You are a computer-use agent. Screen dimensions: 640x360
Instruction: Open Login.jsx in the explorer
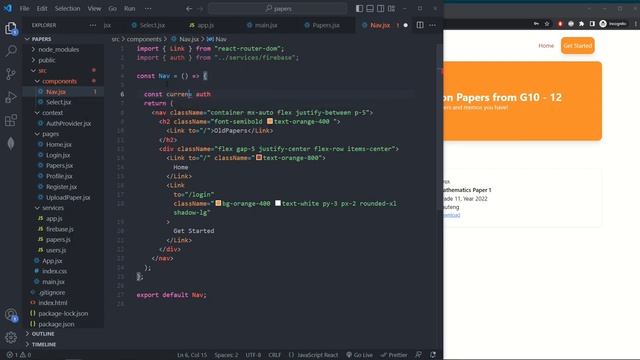tap(58, 155)
